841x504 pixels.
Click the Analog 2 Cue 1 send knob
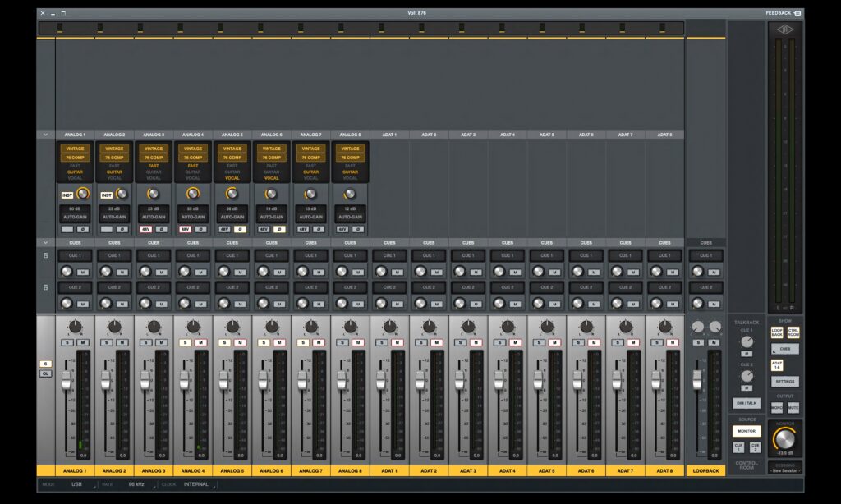(106, 271)
